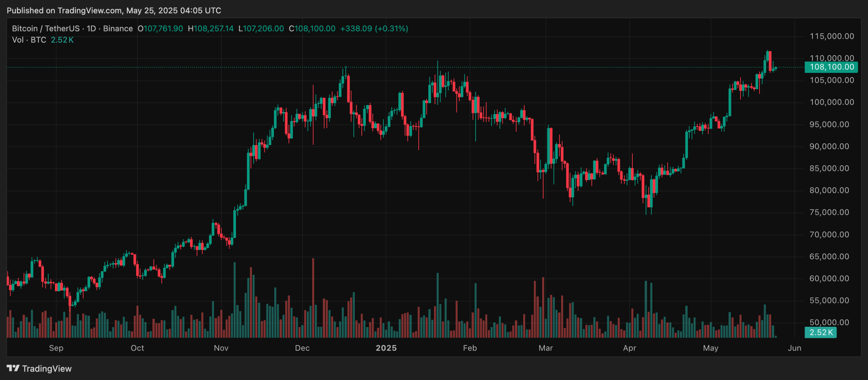
Task: Toggle the Vol · BTC indicator visibility
Action: point(29,40)
